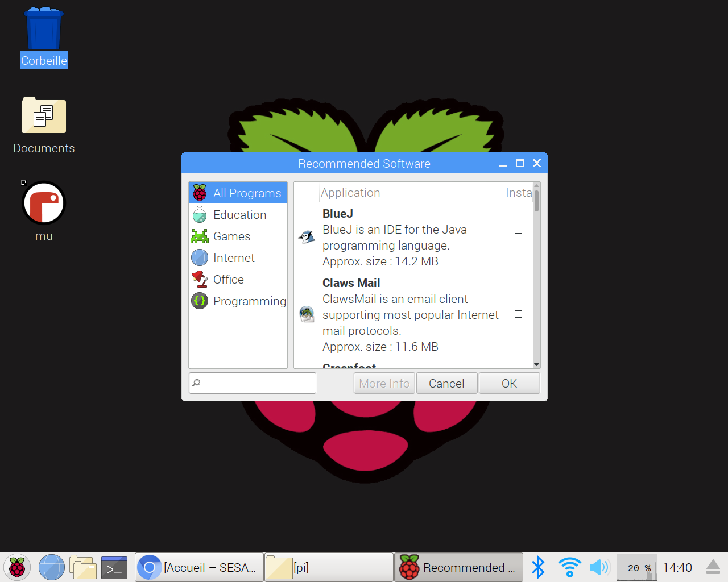The width and height of the screenshot is (728, 582).
Task: Select the Education category
Action: pos(238,215)
